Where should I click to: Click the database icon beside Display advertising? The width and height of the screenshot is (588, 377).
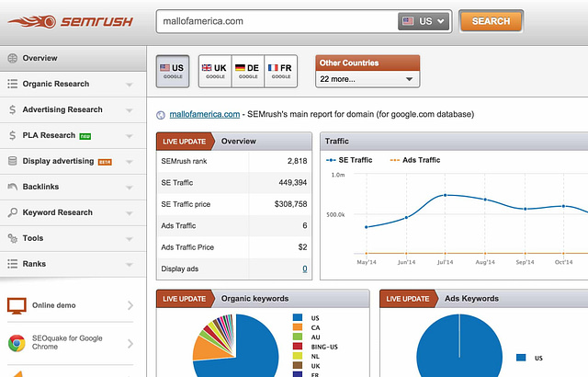[12, 161]
